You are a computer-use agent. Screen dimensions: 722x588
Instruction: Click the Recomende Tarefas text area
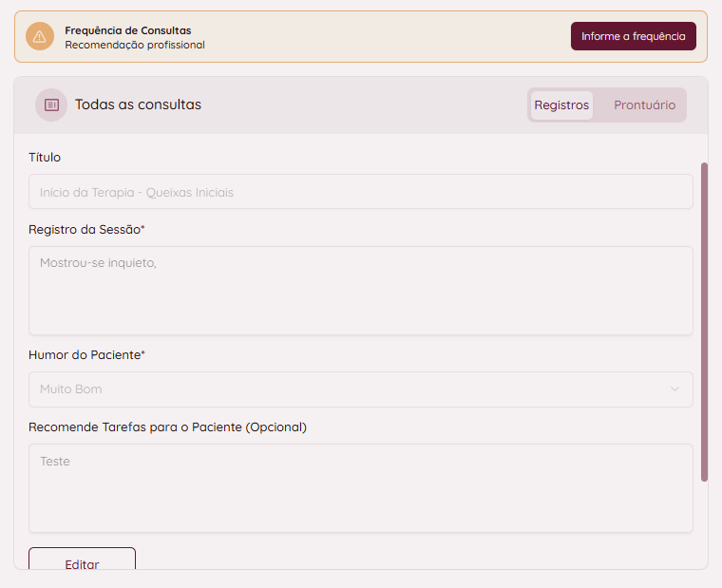pos(360,488)
